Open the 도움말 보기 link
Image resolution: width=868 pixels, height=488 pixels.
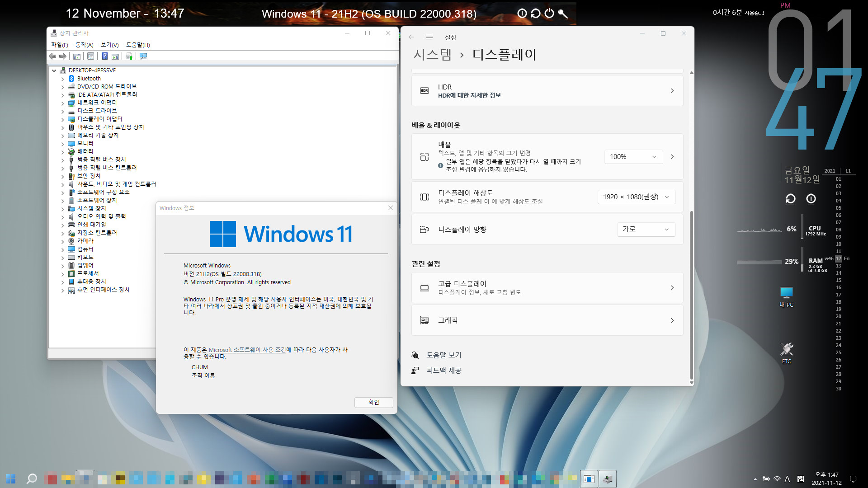(x=443, y=355)
